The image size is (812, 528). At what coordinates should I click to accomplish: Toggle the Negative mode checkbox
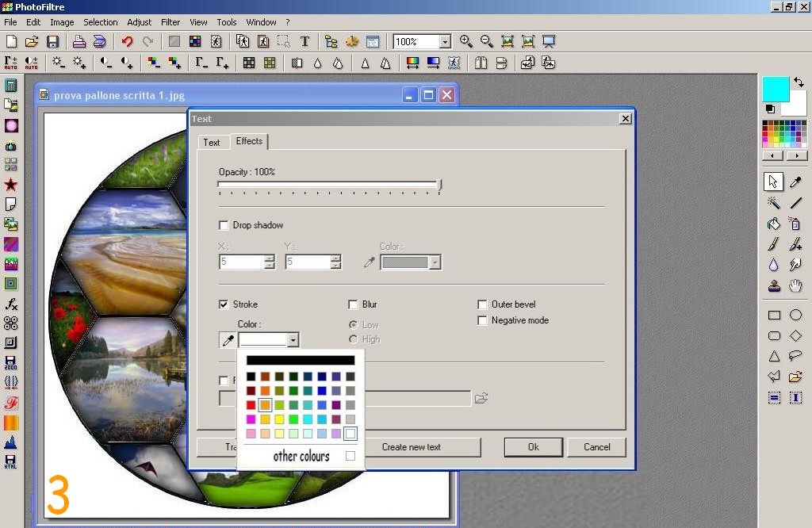[482, 320]
